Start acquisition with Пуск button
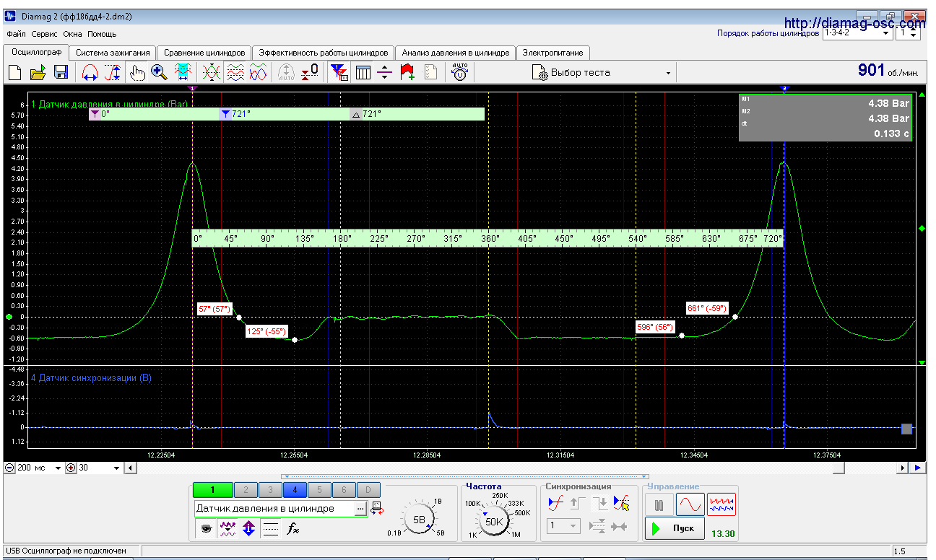The image size is (936, 560). 675,528
